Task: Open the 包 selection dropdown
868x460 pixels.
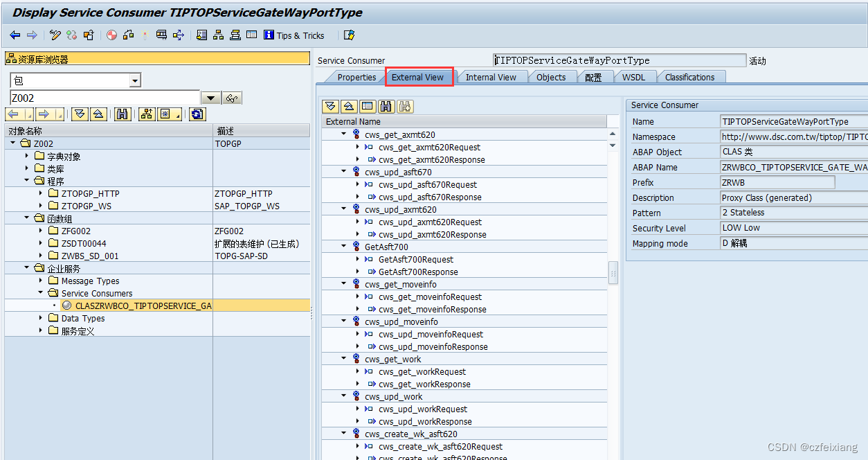Action: pyautogui.click(x=134, y=80)
